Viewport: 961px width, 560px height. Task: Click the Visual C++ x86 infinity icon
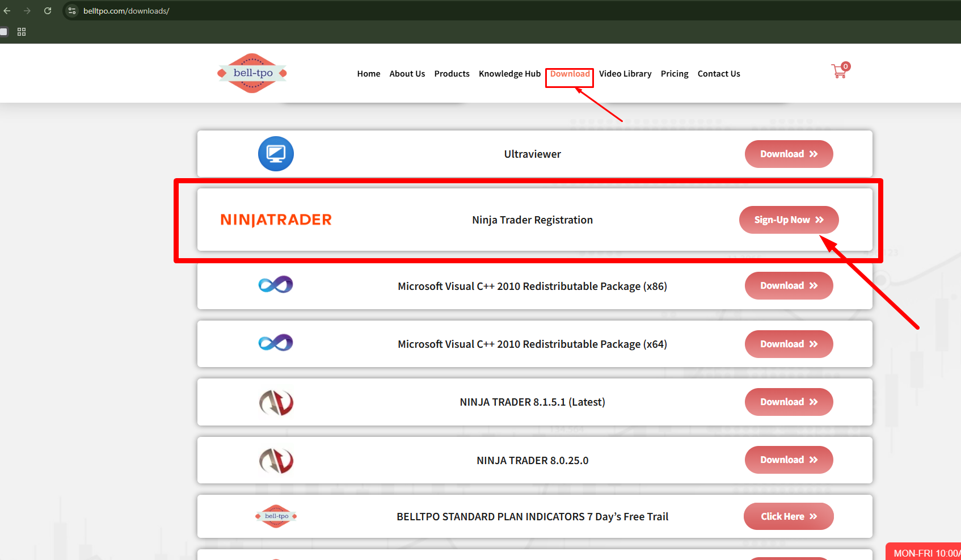276,285
